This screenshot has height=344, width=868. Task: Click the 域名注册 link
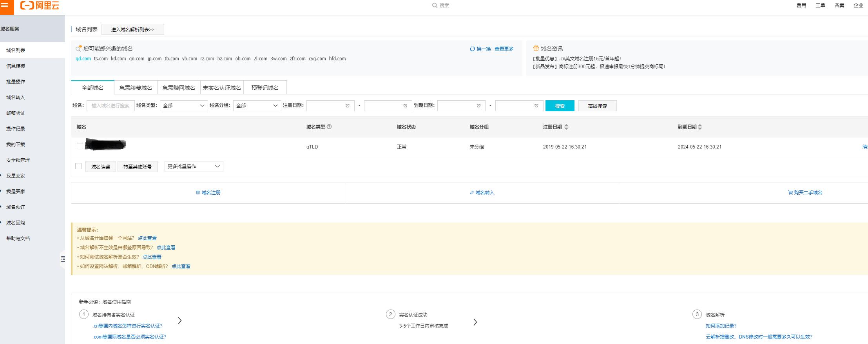pyautogui.click(x=208, y=193)
